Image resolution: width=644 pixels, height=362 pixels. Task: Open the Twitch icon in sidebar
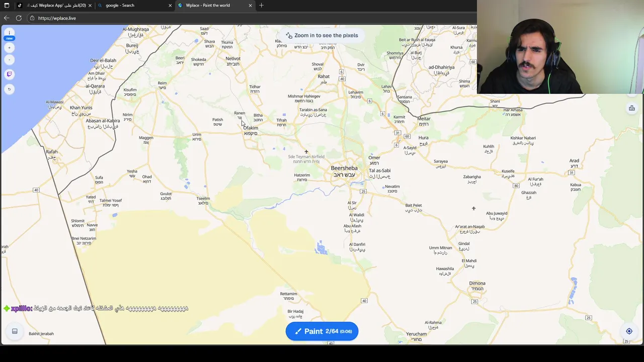click(9, 74)
